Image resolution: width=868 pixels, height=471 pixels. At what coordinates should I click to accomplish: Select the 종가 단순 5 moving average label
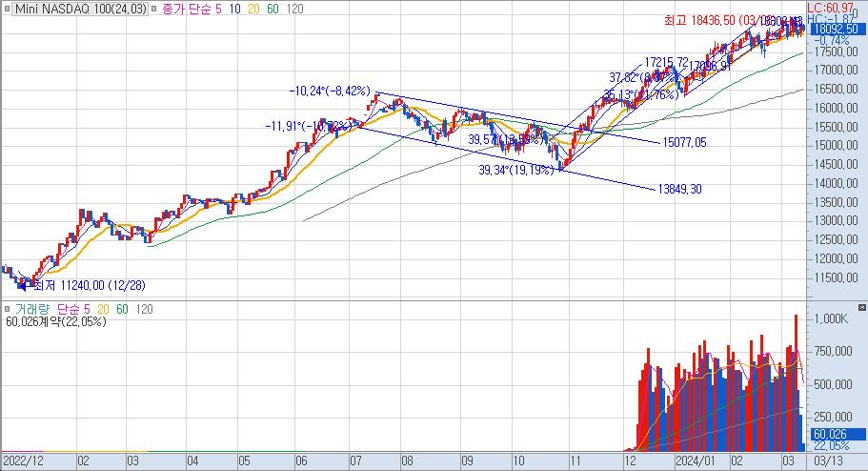coord(191,9)
